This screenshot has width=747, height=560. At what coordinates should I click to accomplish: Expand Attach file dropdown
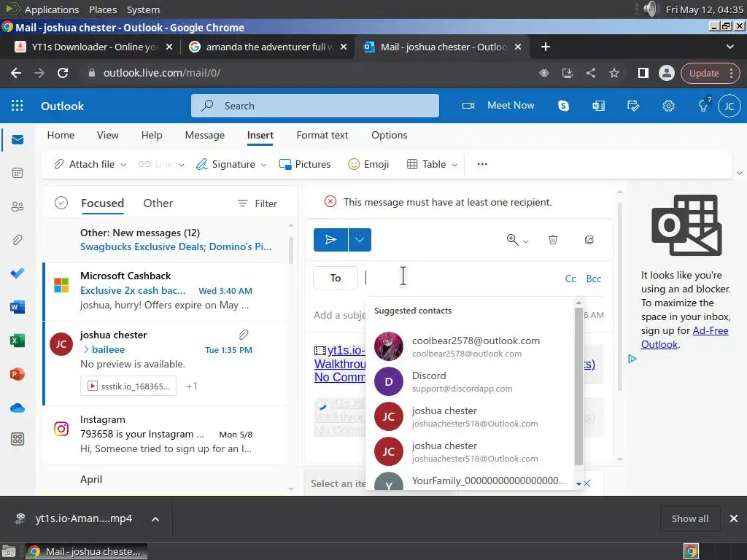(123, 165)
